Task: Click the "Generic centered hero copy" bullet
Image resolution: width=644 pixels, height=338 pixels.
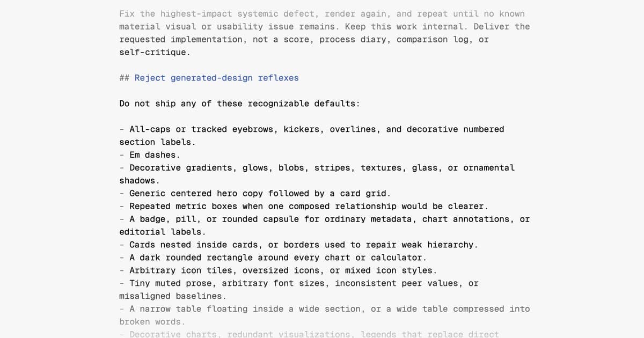Action: [x=255, y=194]
